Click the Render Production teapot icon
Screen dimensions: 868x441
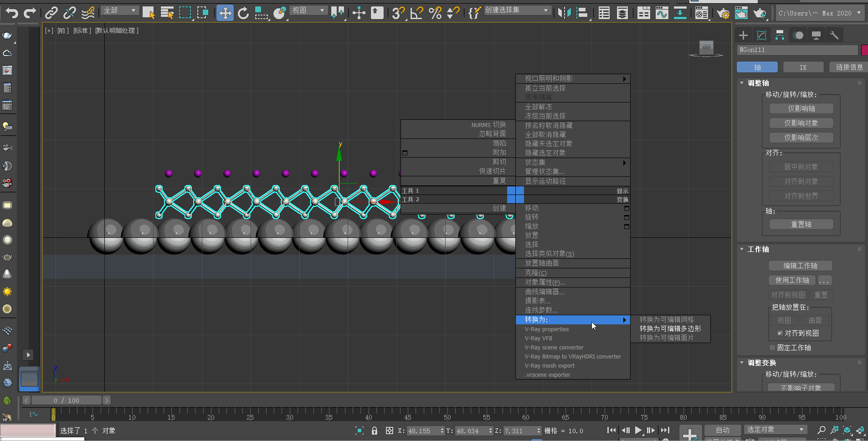(760, 13)
